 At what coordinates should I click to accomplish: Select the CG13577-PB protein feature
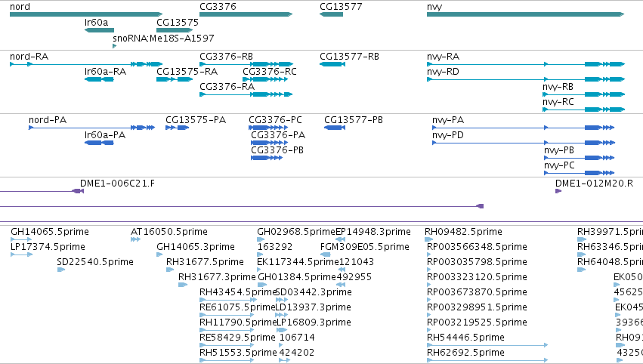tap(335, 128)
